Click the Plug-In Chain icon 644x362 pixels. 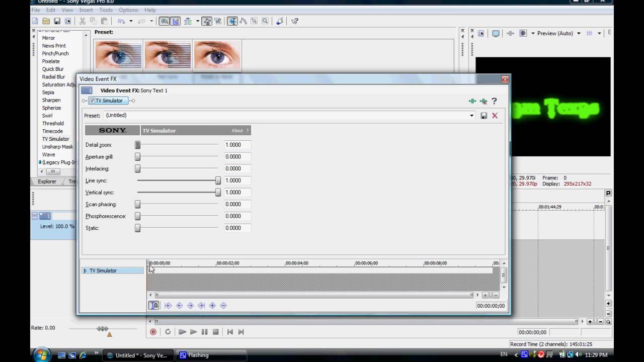coord(472,101)
